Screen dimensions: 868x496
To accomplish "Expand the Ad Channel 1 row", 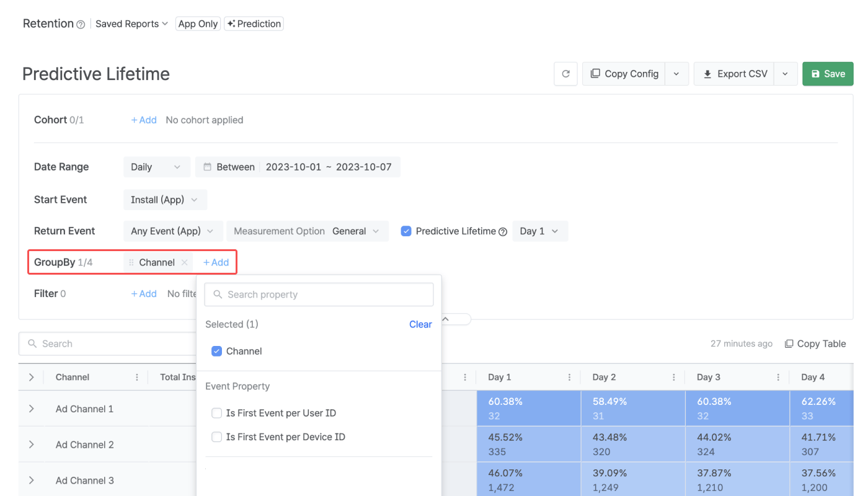I will click(x=31, y=409).
